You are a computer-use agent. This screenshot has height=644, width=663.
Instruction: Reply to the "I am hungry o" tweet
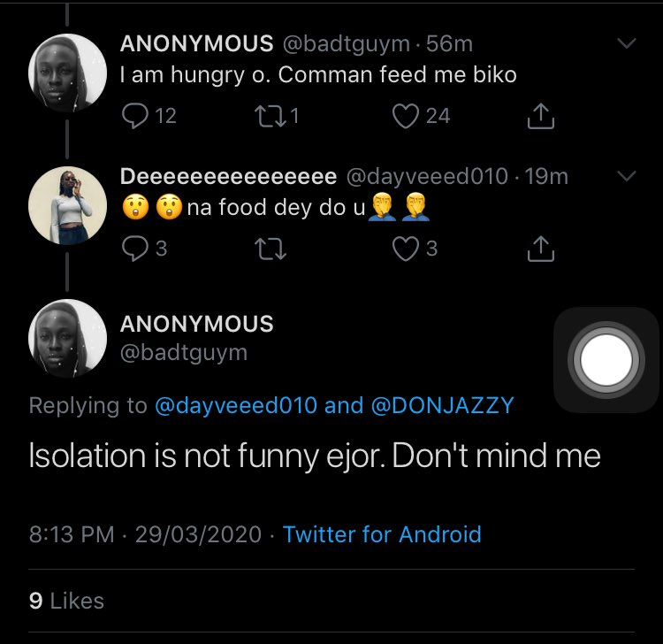pos(137,116)
